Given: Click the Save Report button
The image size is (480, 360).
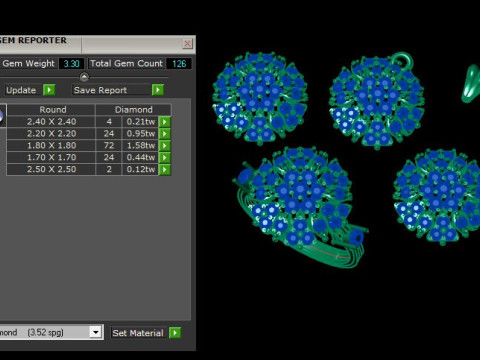Looking at the screenshot, I should click(111, 90).
